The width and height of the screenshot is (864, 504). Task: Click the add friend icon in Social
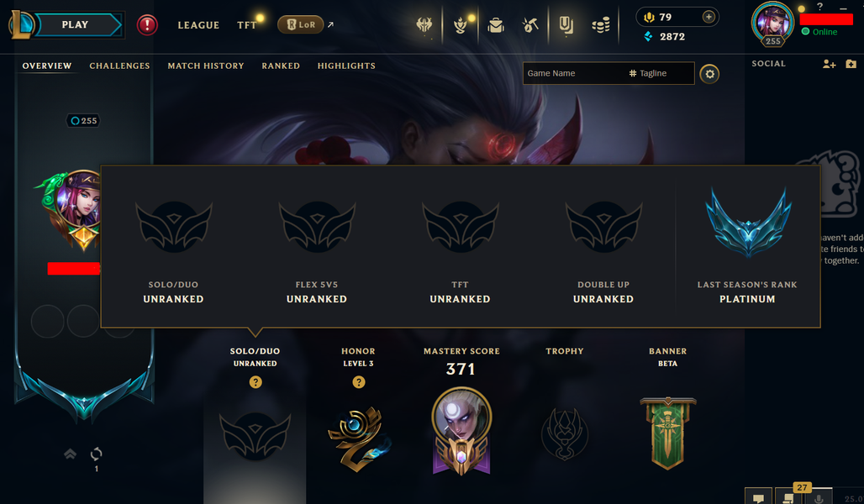click(830, 64)
